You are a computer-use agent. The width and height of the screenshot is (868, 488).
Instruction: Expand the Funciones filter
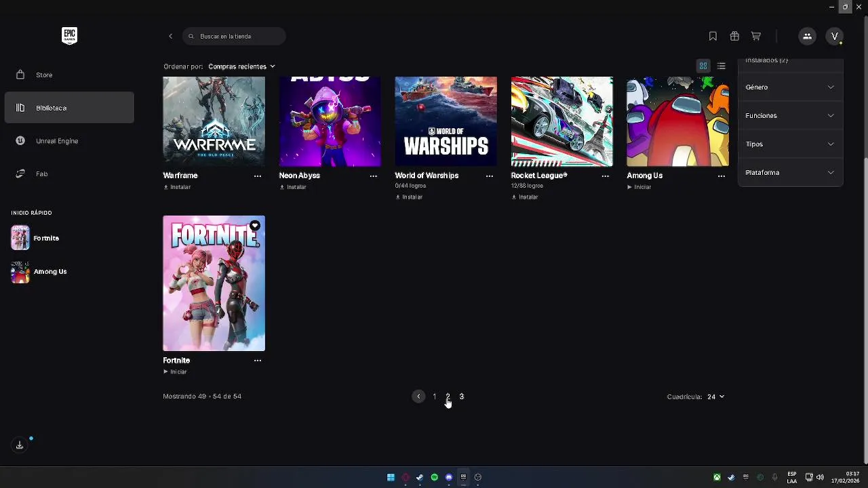click(790, 115)
